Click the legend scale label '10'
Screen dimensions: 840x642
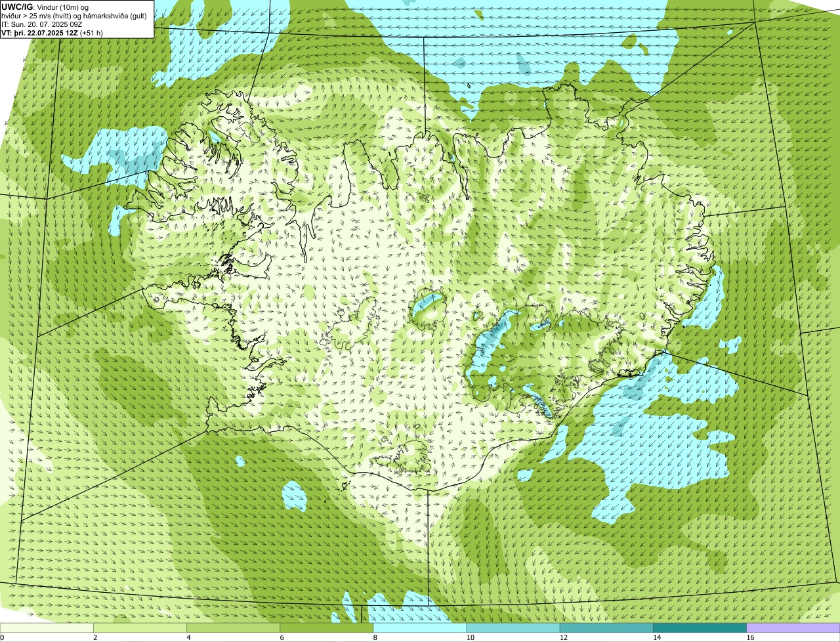coord(470,637)
